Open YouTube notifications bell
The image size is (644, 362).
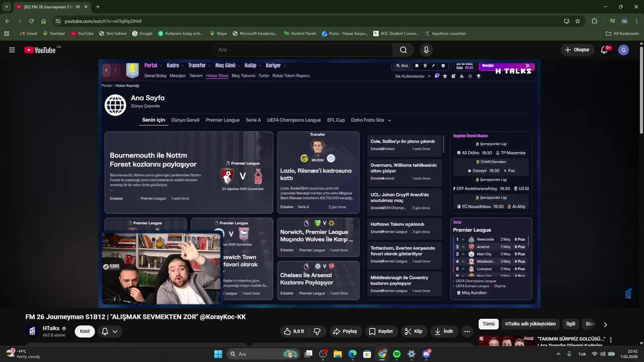(x=604, y=50)
